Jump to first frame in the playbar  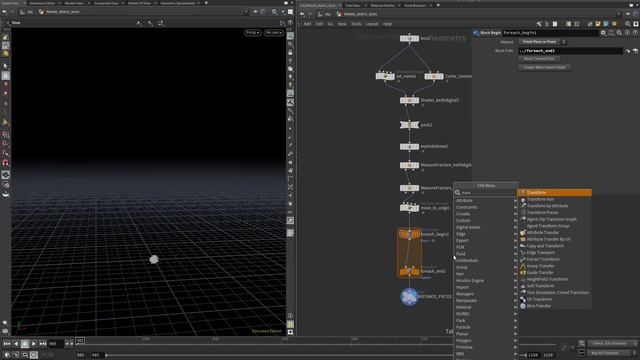point(7,344)
